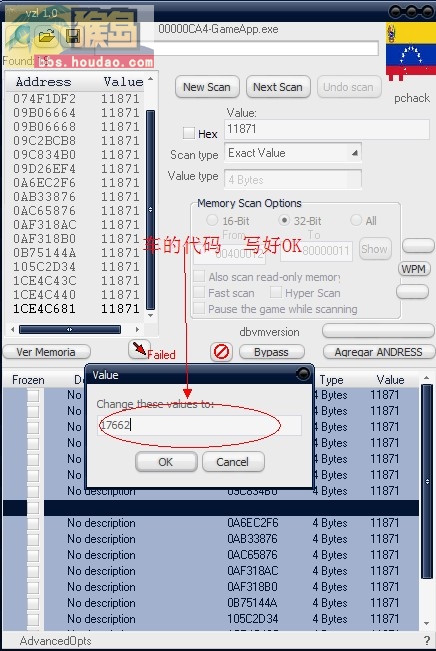Viewport: 436px width, 651px height.
Task: Cancel the Value dialog
Action: click(x=233, y=462)
